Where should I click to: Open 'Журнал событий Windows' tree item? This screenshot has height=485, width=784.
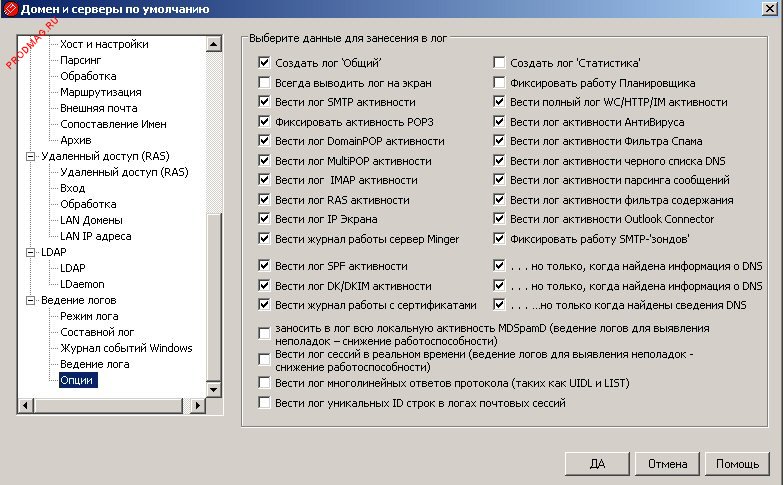coord(126,348)
